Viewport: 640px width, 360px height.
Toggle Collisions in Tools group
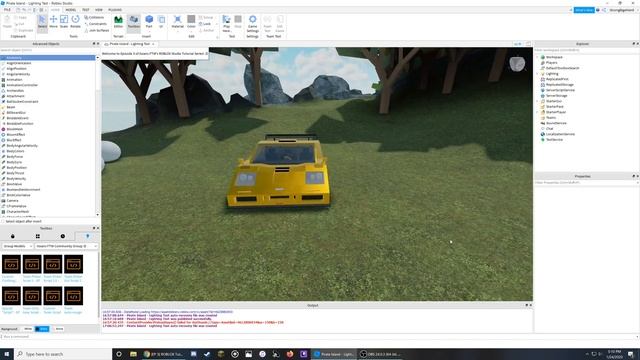[x=94, y=18]
